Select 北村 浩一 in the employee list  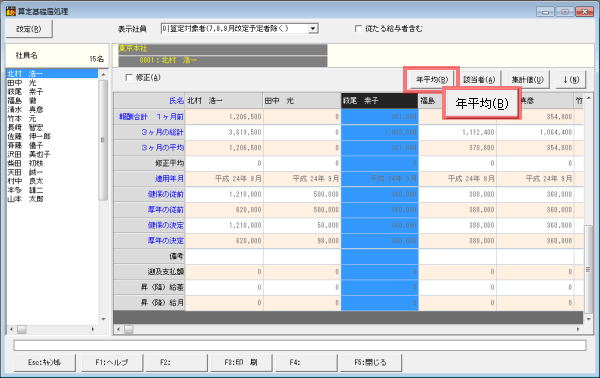pyautogui.click(x=52, y=73)
